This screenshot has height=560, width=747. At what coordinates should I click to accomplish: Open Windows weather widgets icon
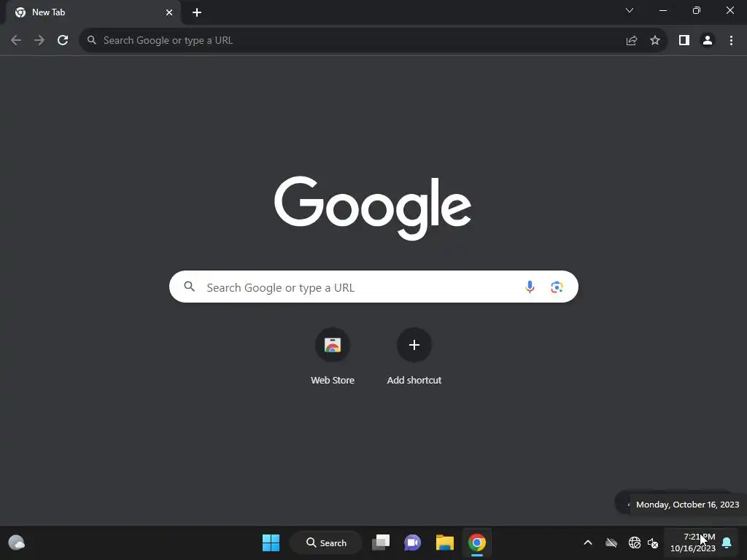click(17, 542)
